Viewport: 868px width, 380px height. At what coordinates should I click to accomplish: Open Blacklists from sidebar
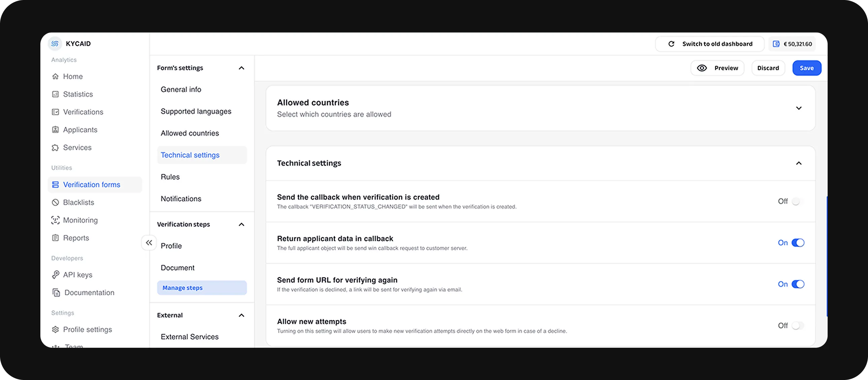coord(79,202)
